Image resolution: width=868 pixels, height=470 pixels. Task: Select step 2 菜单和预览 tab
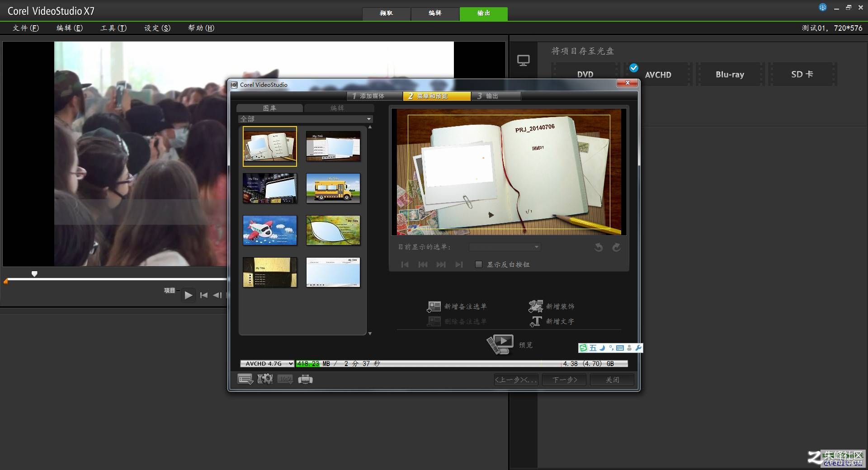(437, 96)
